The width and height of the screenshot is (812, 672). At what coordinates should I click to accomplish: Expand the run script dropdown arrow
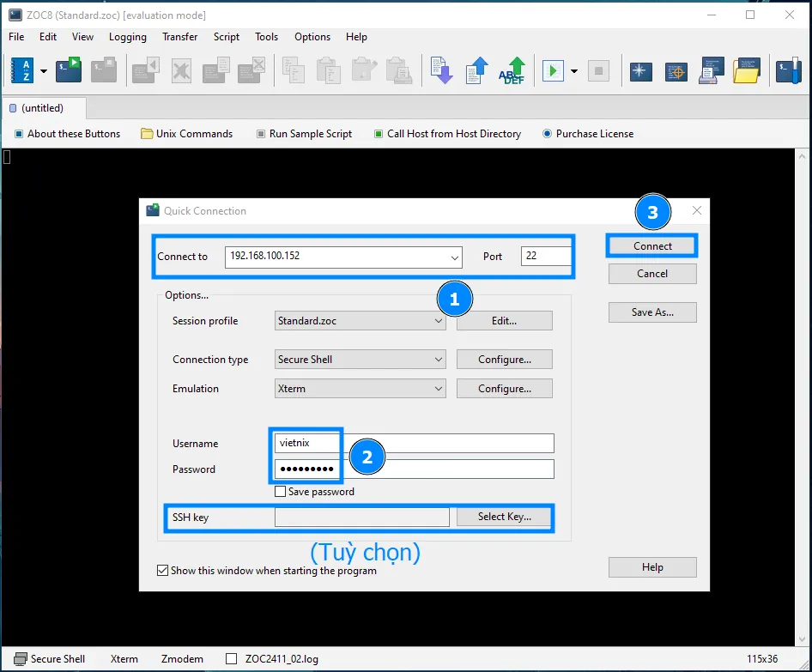click(x=573, y=71)
